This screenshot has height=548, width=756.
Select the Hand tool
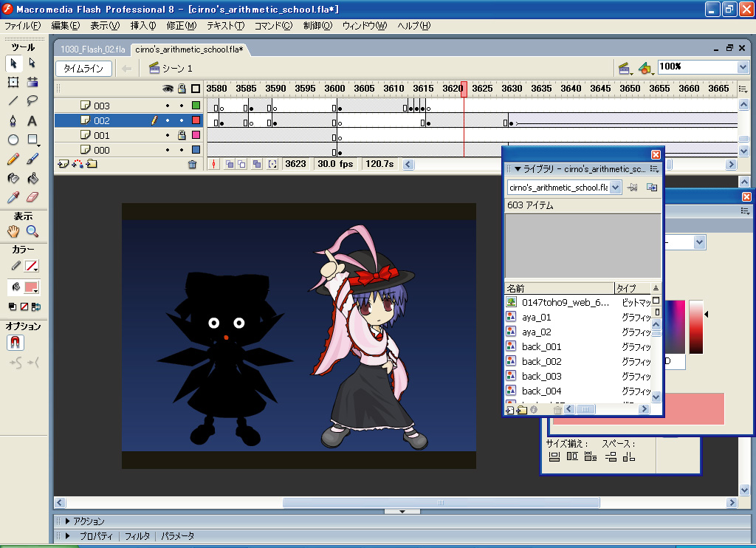pos(13,232)
